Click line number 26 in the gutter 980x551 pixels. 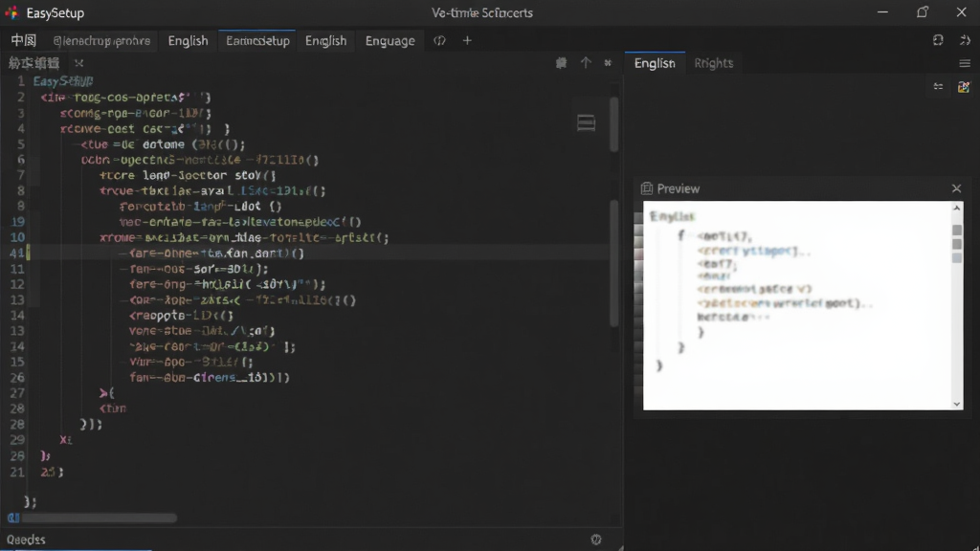click(17, 377)
